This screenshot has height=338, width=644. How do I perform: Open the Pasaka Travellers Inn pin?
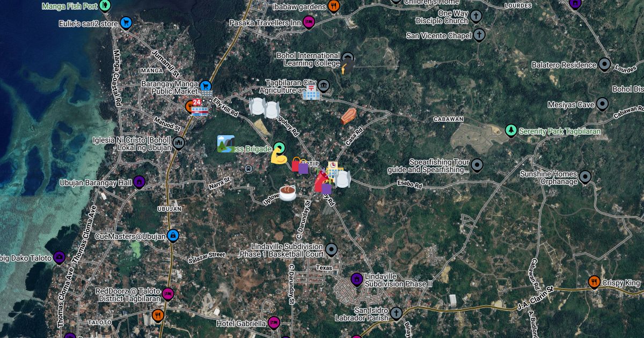pos(308,23)
